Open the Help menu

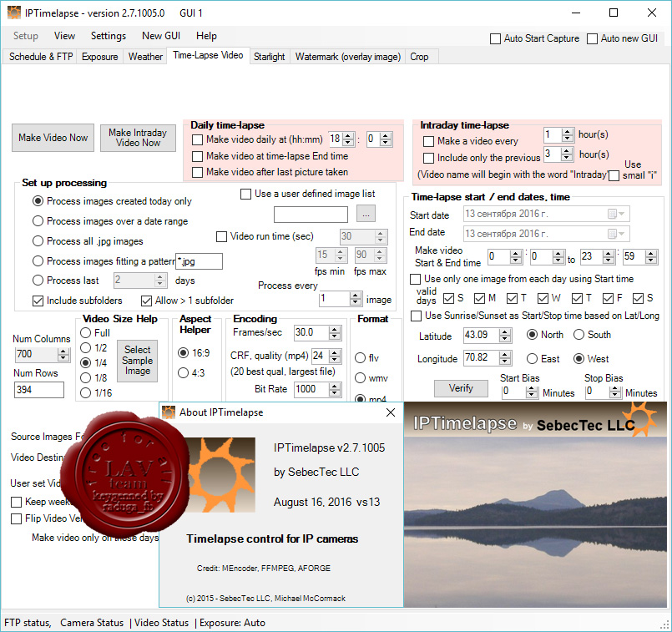click(x=206, y=36)
